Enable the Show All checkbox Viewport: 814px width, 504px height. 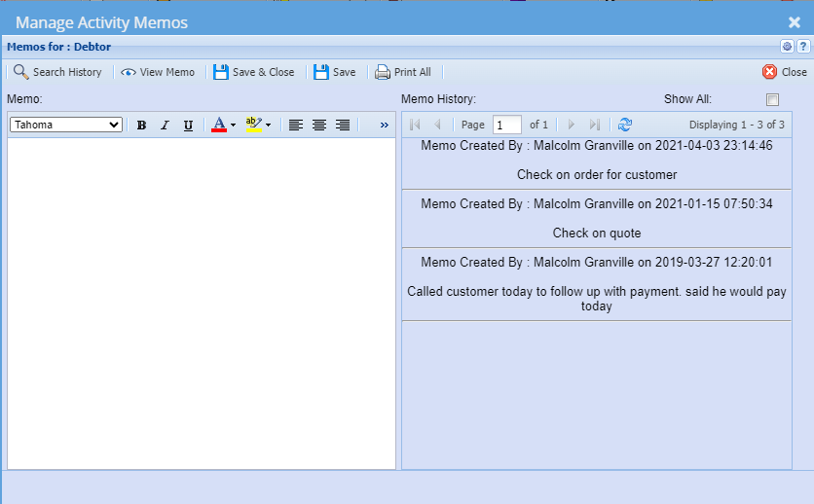pyautogui.click(x=773, y=99)
